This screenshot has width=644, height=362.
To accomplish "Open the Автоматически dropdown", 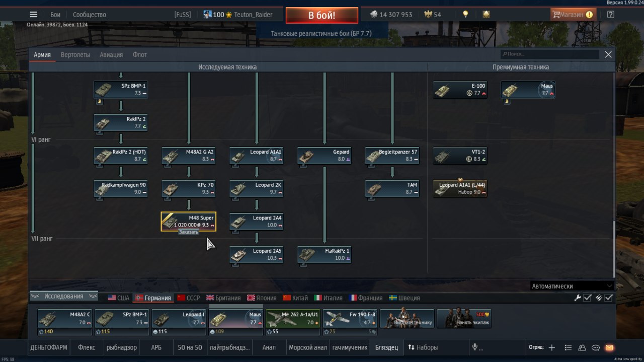I will (x=572, y=286).
